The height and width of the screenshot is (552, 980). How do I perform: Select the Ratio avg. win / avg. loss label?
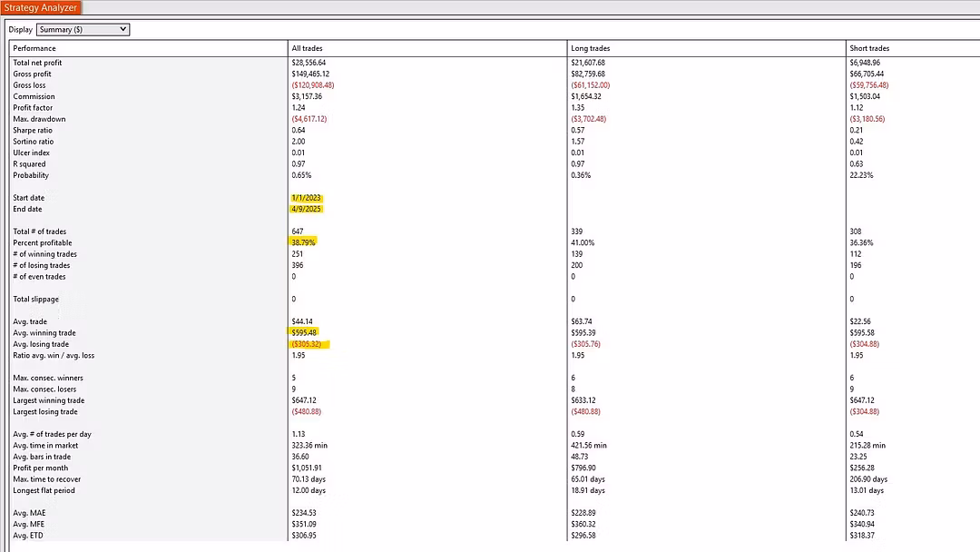(54, 355)
